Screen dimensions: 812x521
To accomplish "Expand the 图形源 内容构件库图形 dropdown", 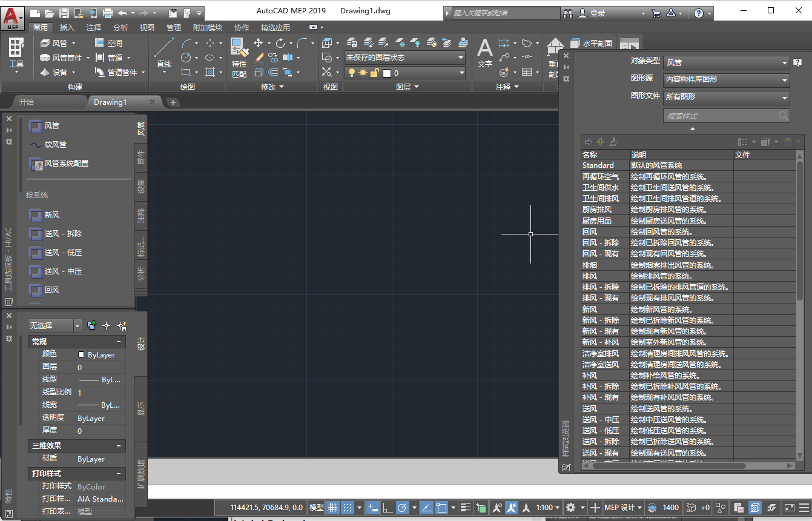I will point(725,80).
